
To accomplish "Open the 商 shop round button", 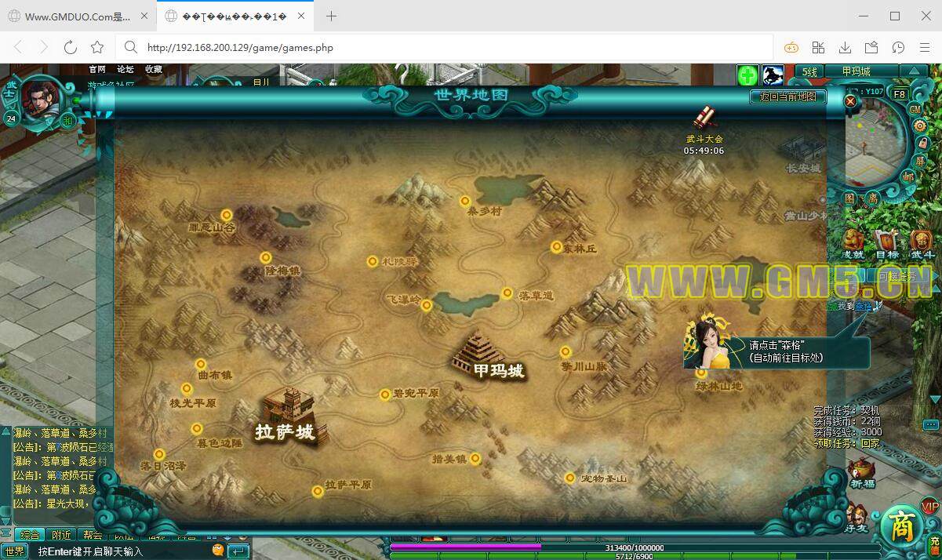I will click(900, 527).
